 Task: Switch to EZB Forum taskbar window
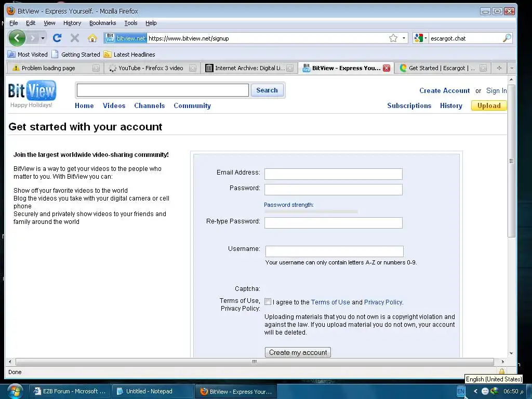coord(70,391)
